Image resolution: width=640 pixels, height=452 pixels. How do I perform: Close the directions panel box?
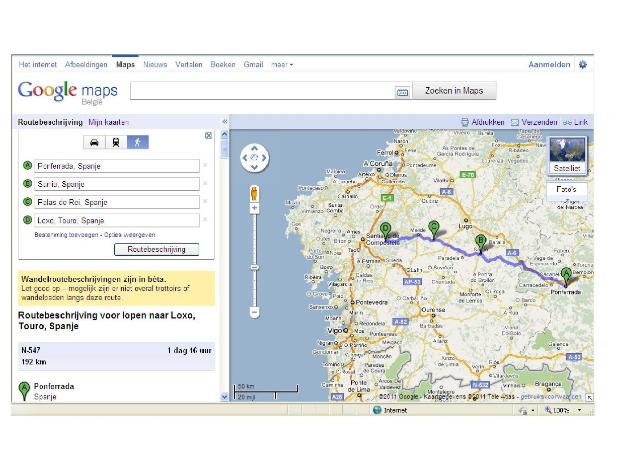pyautogui.click(x=208, y=136)
